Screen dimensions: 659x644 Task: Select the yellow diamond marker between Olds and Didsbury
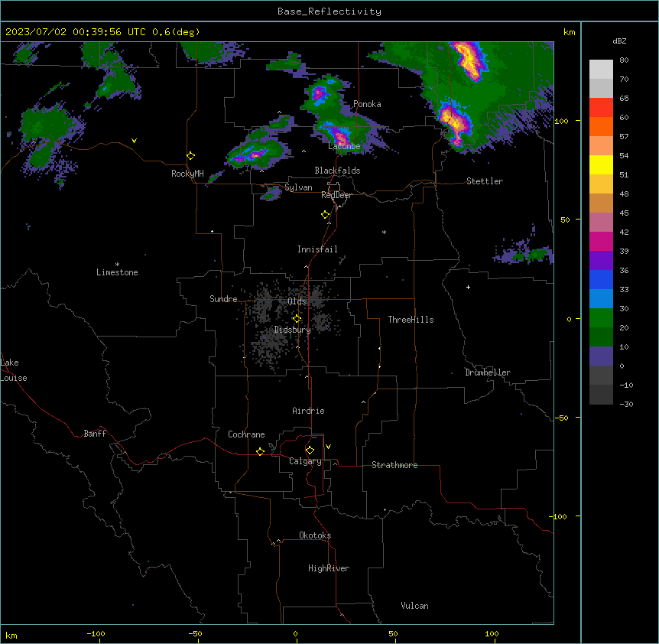[x=297, y=319]
